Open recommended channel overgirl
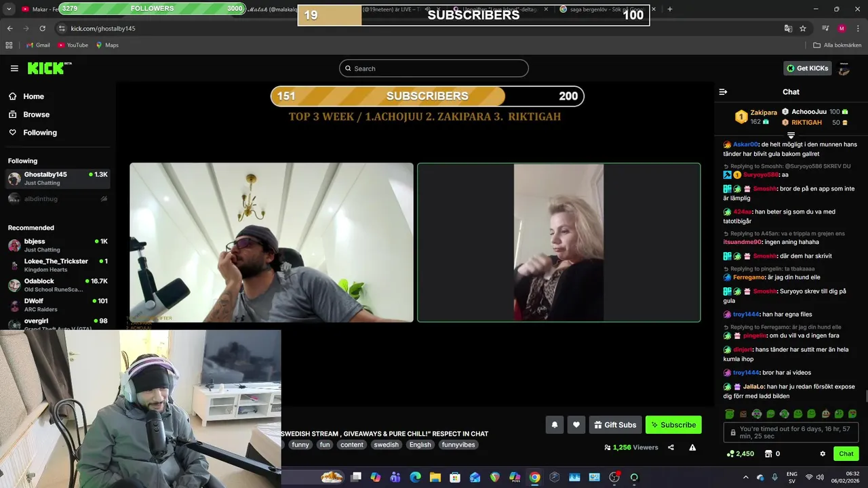868x488 pixels. coord(58,323)
